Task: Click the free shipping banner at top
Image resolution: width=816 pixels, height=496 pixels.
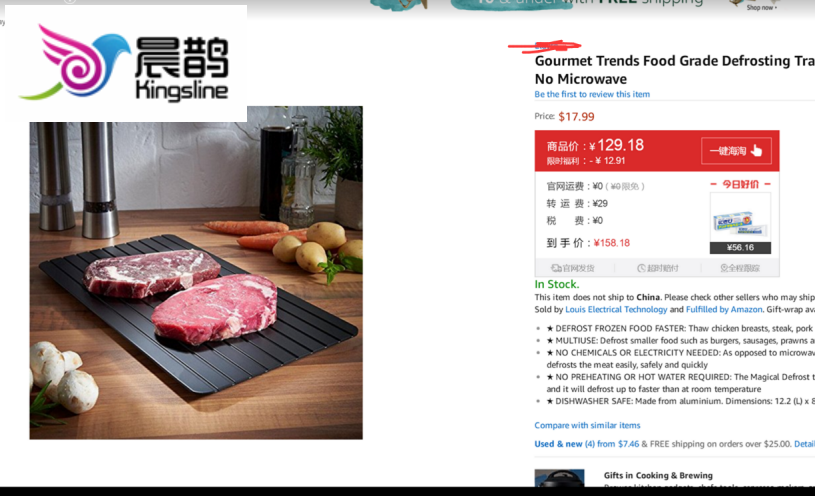Action: (x=577, y=4)
